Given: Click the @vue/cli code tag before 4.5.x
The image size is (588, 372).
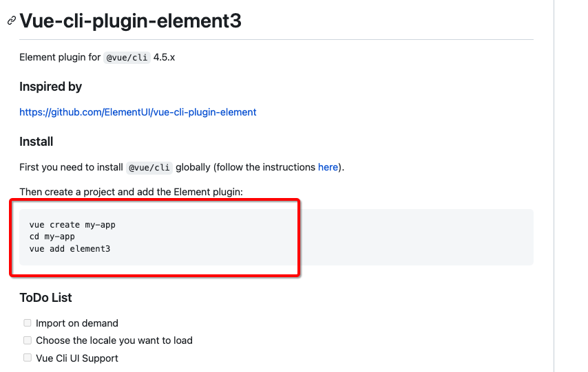Looking at the screenshot, I should click(127, 58).
